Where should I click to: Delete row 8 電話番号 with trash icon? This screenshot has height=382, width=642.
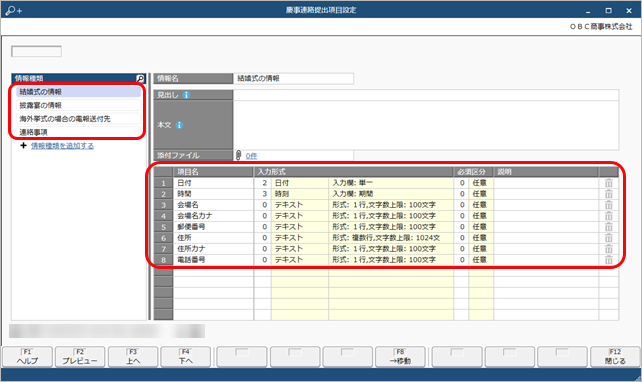point(608,260)
